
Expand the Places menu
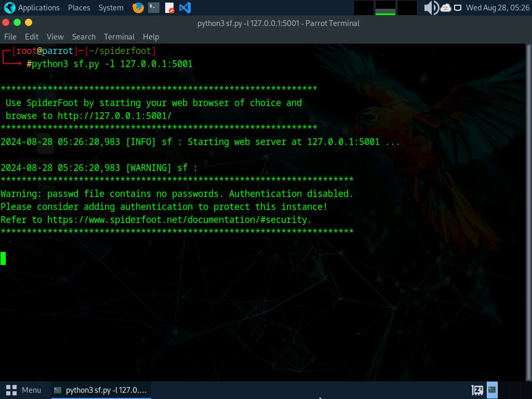tap(79, 7)
